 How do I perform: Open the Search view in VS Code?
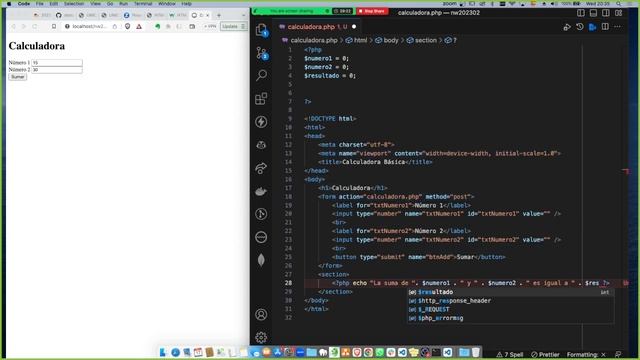coord(261,75)
